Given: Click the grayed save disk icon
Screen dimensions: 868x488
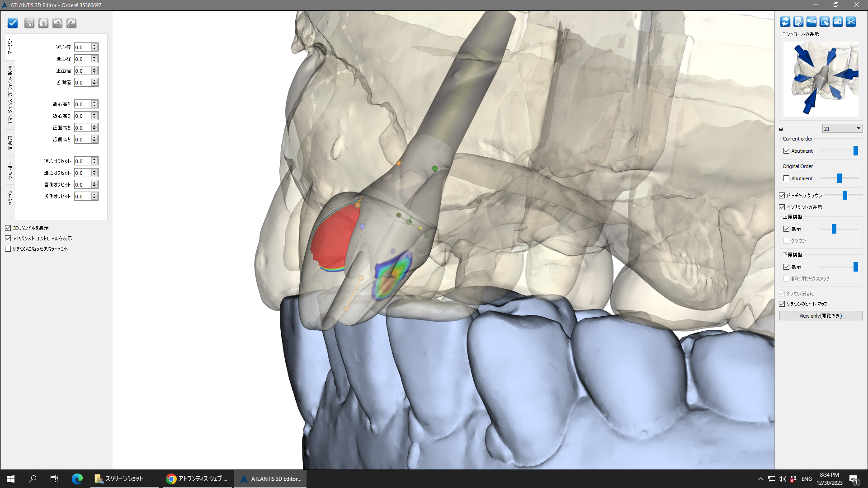Looking at the screenshot, I should (29, 23).
